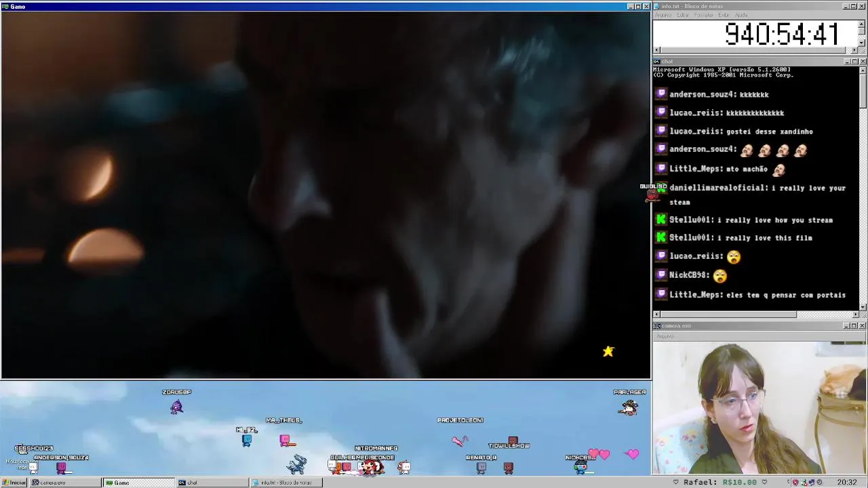Click the 940:54:41 timer text in Notepad

pos(782,34)
